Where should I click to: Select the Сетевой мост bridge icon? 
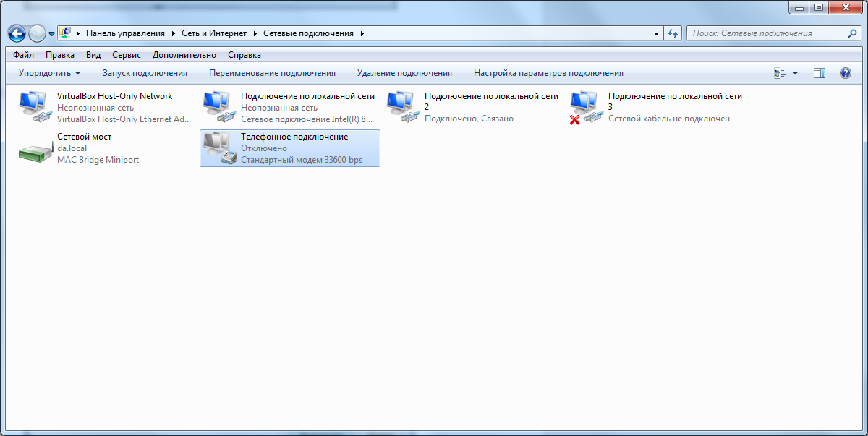point(35,150)
